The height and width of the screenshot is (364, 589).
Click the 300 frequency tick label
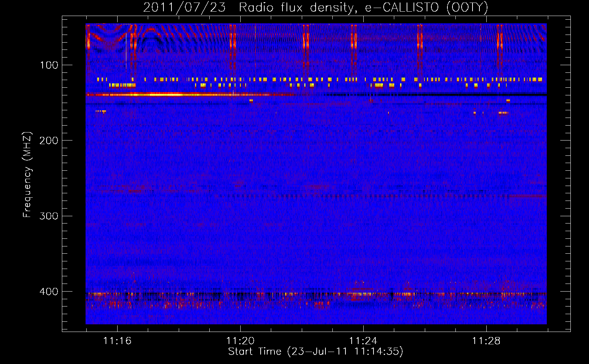point(49,216)
